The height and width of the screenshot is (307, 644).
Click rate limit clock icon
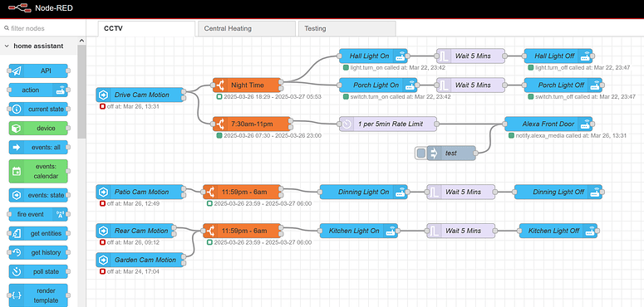click(x=347, y=124)
